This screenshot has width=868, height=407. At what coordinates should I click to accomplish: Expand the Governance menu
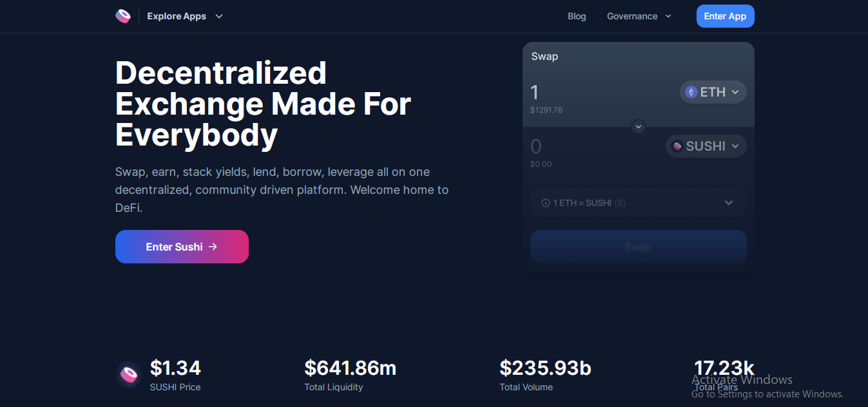click(x=639, y=16)
